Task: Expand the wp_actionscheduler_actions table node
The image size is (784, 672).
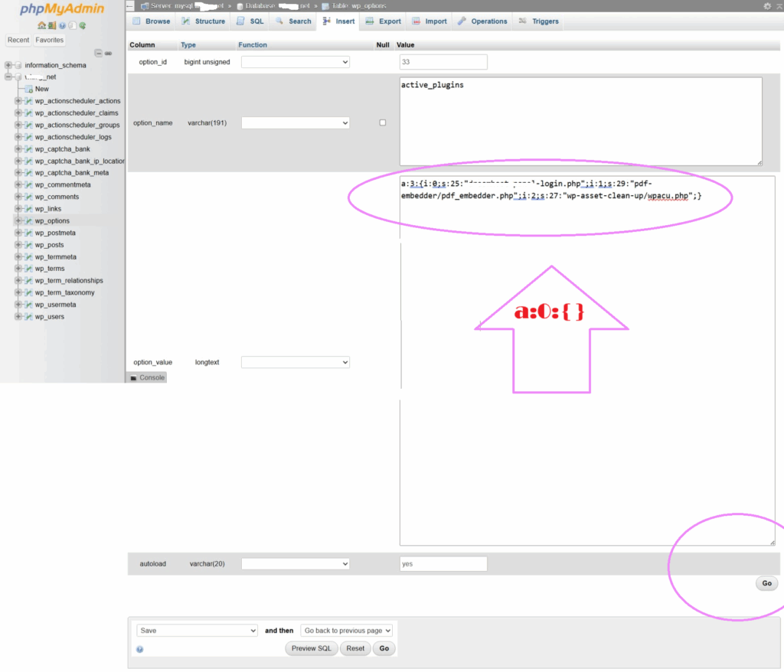Action: (x=18, y=101)
